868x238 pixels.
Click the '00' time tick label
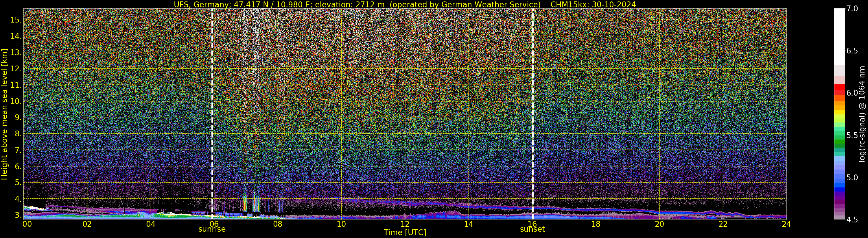coord(27,224)
